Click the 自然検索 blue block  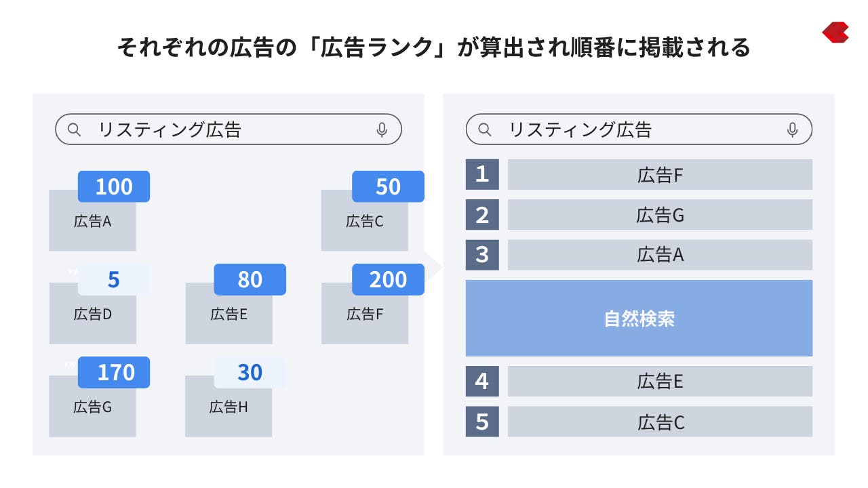[639, 318]
